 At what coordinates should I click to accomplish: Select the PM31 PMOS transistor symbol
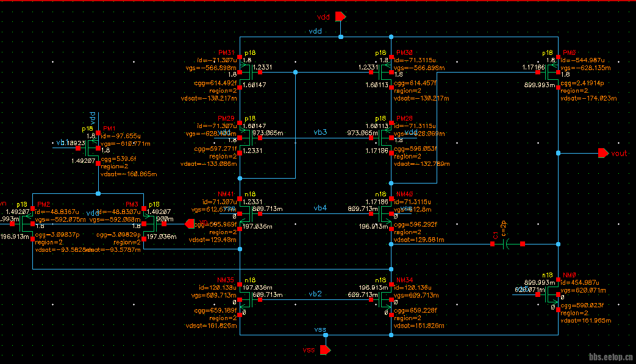245,73
